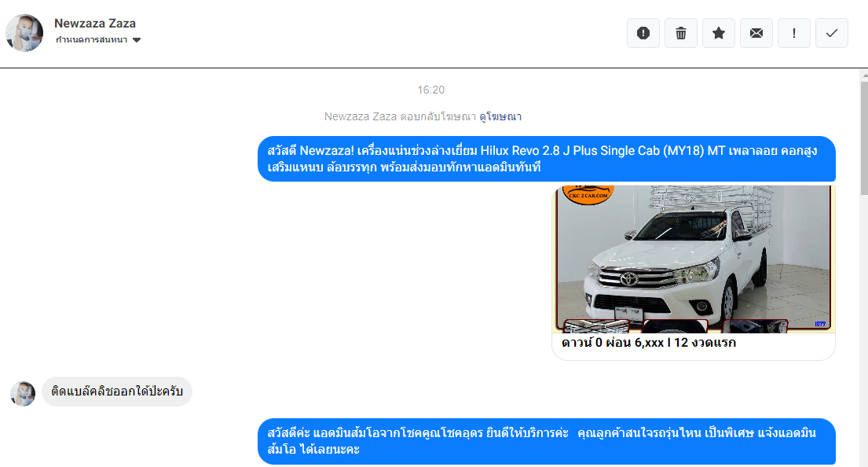Star this conversation as favorite
Viewport: 868px width, 467px height.
tap(719, 33)
